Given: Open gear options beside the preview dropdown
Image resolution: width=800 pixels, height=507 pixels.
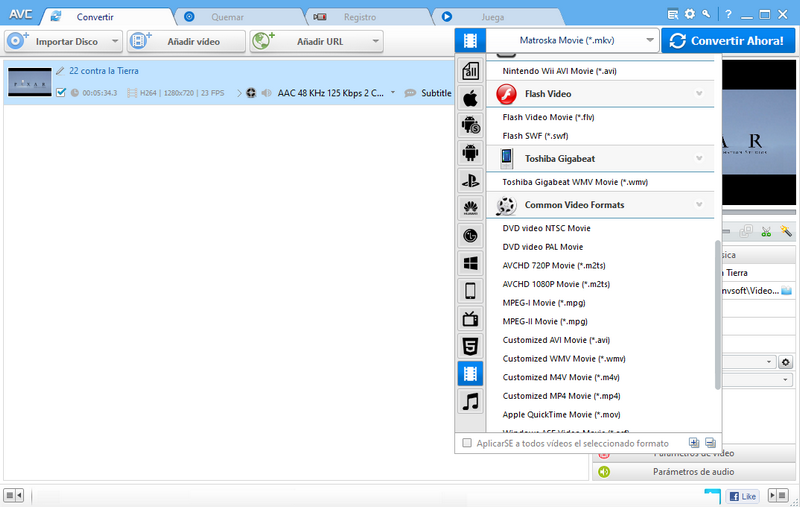Looking at the screenshot, I should click(786, 362).
